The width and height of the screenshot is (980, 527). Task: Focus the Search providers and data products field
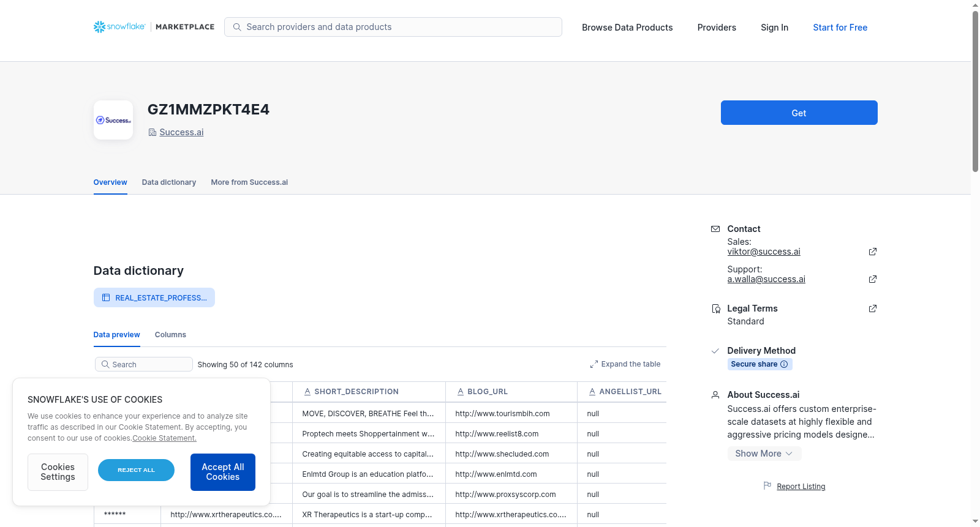pyautogui.click(x=393, y=27)
